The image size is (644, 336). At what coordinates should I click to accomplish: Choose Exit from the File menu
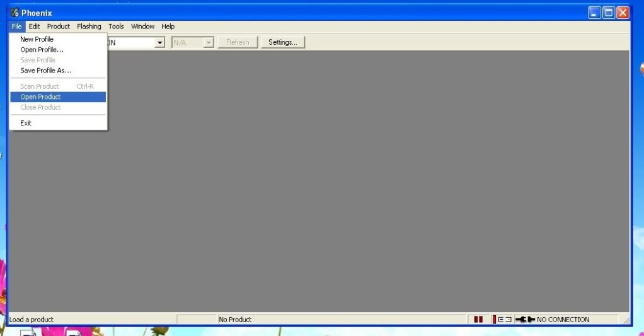pyautogui.click(x=58, y=123)
